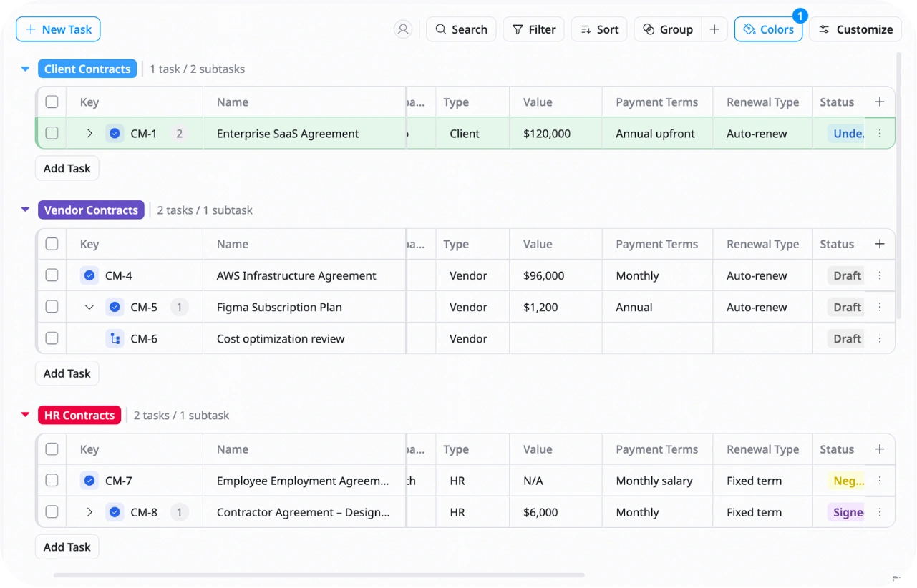The image size is (917, 588).
Task: Check the CM-4 row checkbox
Action: pos(52,275)
